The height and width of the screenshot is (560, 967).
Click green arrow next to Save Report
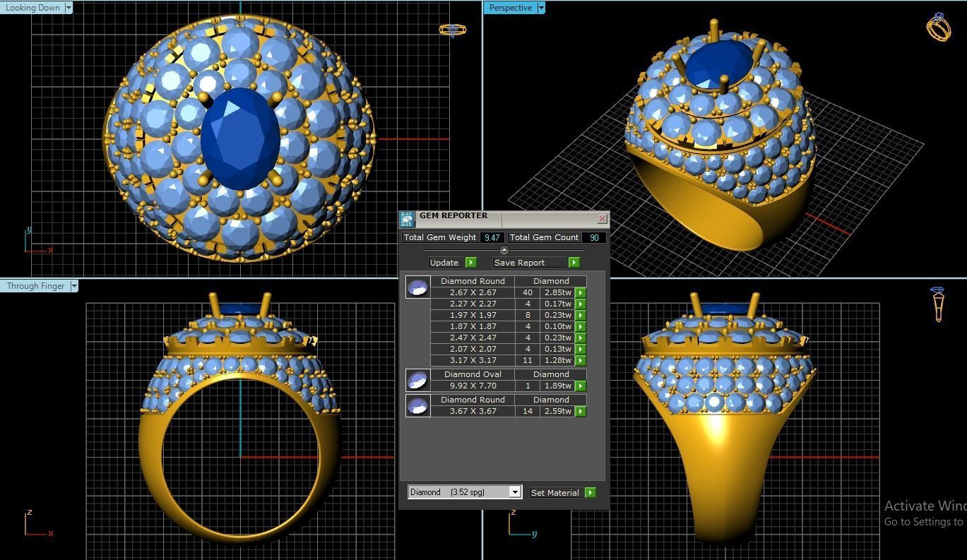574,263
